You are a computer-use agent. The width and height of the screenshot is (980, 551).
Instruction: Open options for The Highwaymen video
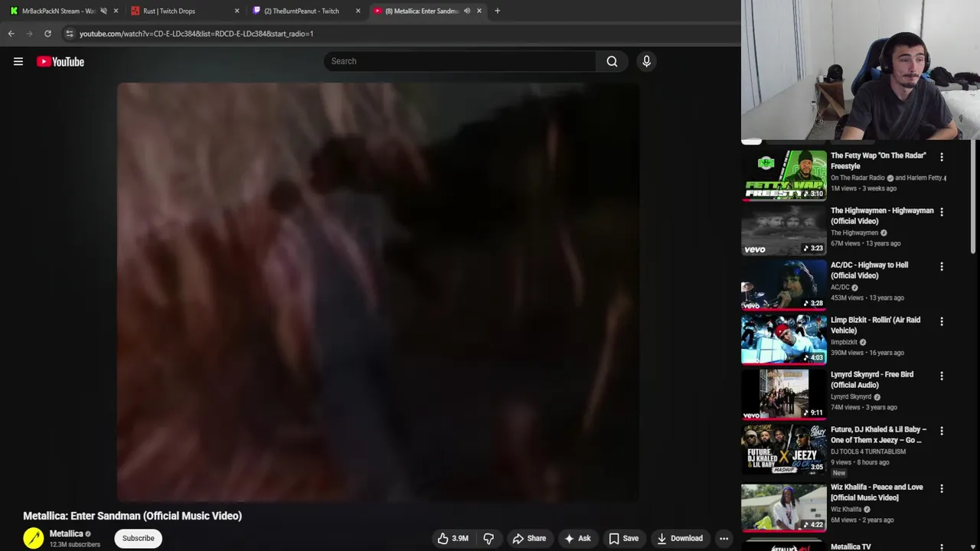pyautogui.click(x=942, y=211)
